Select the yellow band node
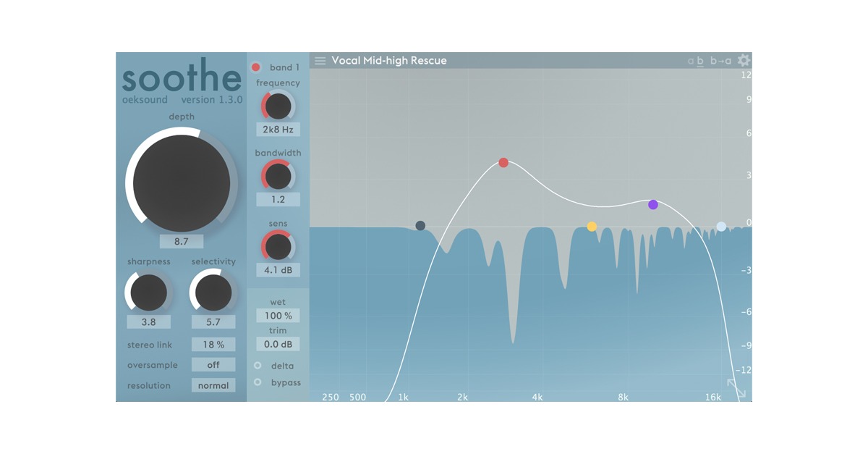This screenshot has width=868, height=454. coord(592,227)
